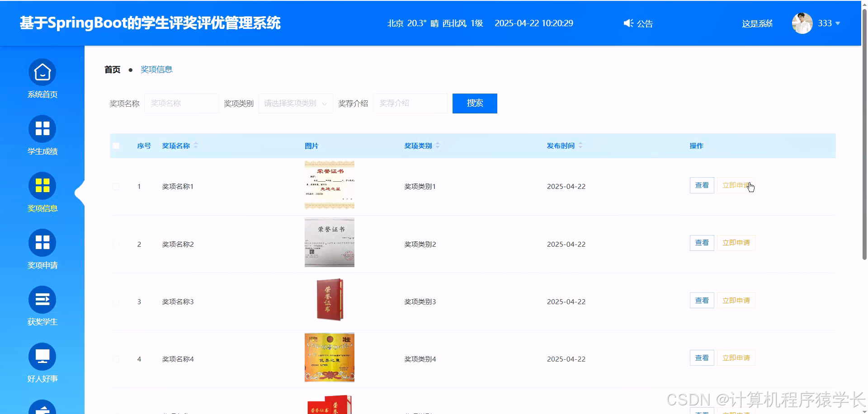
Task: Check the row checkbox for 奖项名称4
Action: [116, 359]
